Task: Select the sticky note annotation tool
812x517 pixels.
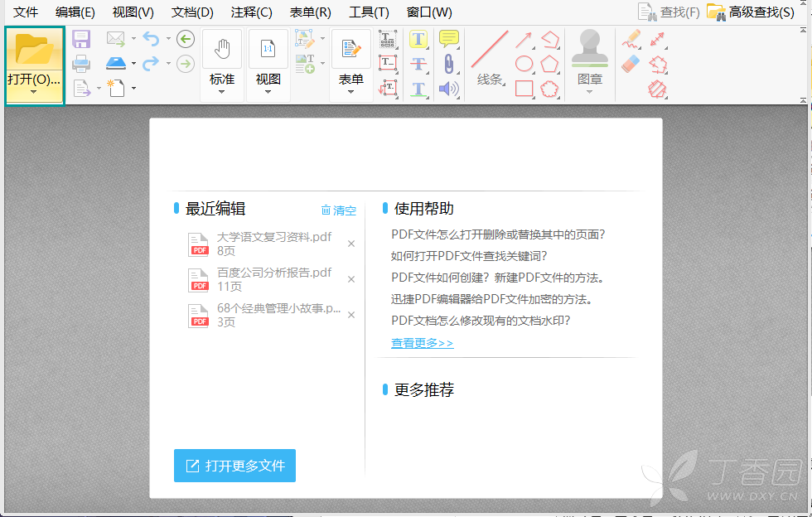Action: tap(448, 38)
